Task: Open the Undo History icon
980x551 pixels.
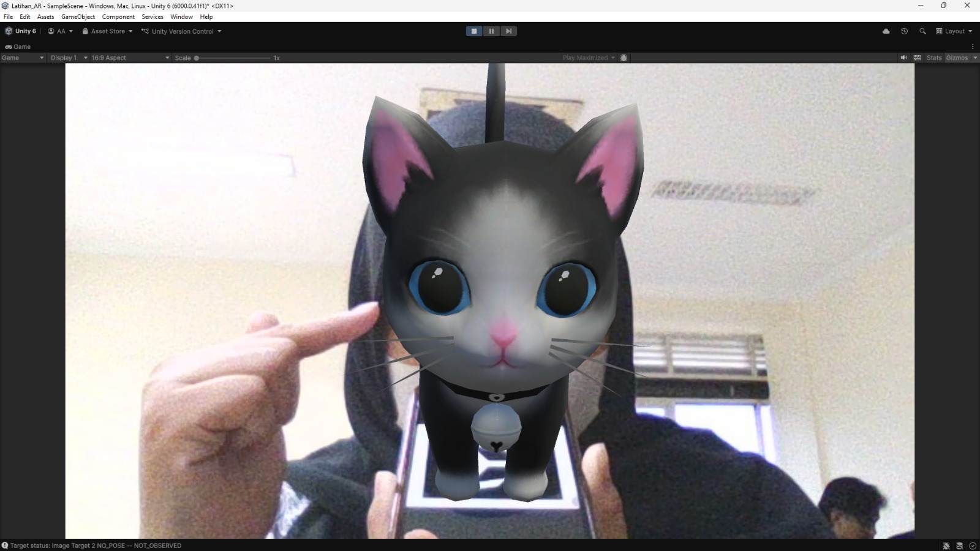Action: pyautogui.click(x=904, y=31)
